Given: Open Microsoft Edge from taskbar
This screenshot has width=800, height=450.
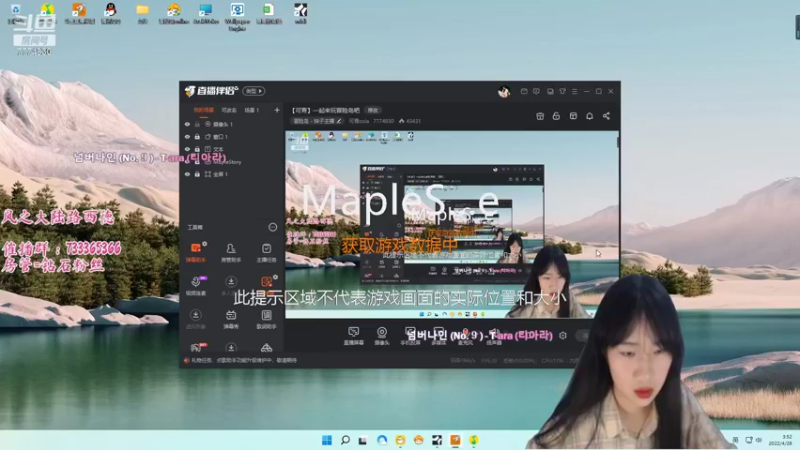Looking at the screenshot, I should point(382,440).
